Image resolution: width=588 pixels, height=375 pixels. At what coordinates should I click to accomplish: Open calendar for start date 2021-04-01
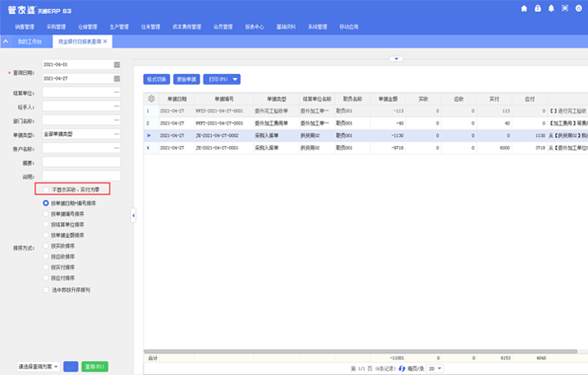(116, 64)
